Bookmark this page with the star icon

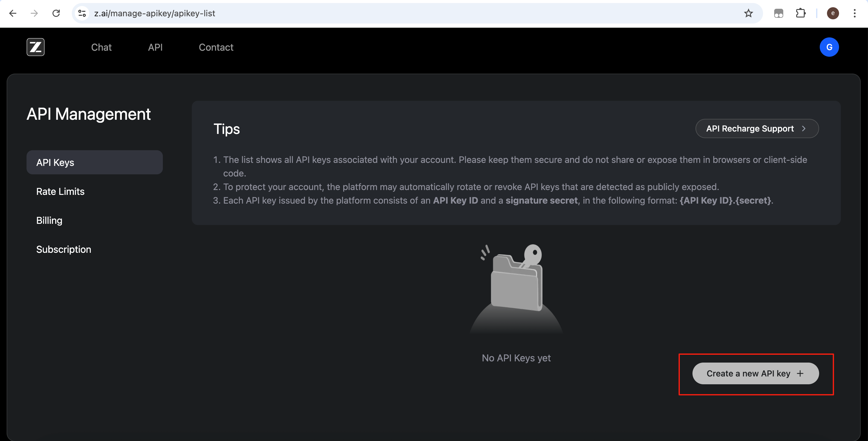point(748,13)
